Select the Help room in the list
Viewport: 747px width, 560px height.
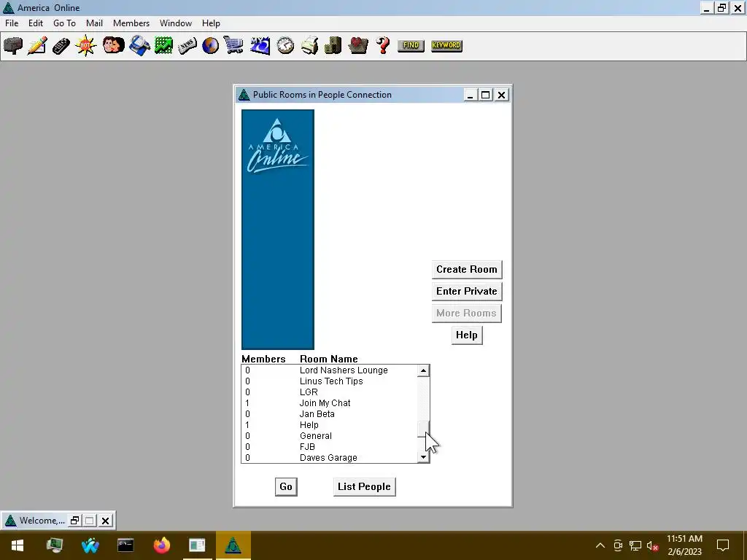329,425
